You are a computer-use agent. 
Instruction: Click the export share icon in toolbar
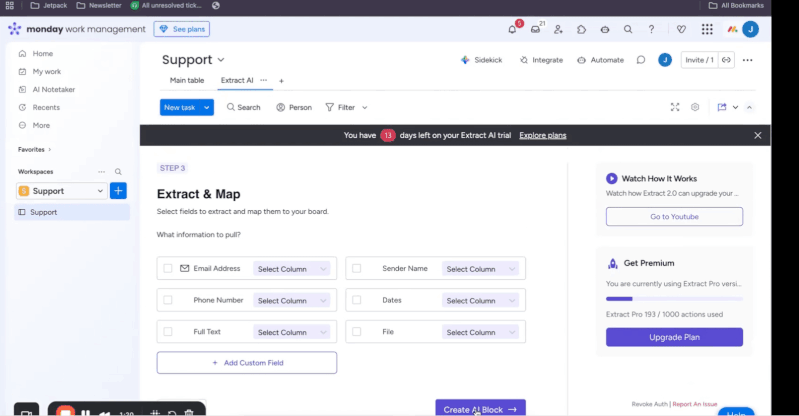pos(722,107)
